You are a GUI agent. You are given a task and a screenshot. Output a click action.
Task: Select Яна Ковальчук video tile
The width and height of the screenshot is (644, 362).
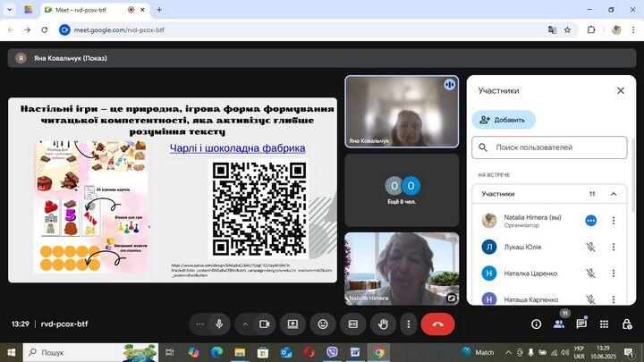tap(402, 112)
